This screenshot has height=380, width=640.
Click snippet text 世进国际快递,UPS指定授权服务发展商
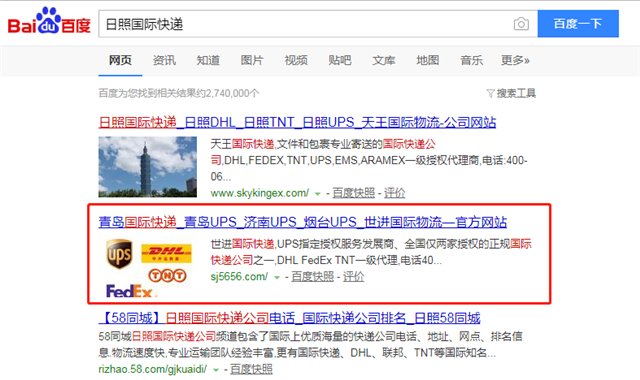coord(302,244)
